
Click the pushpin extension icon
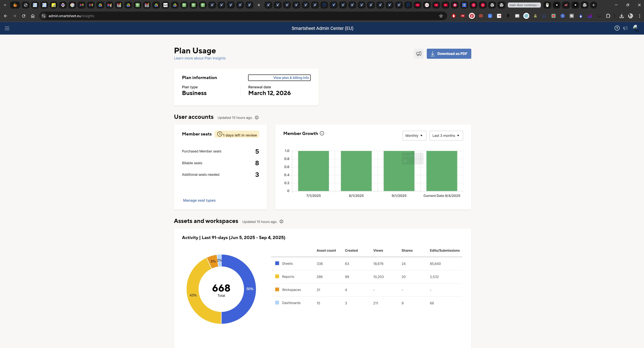tap(508, 16)
